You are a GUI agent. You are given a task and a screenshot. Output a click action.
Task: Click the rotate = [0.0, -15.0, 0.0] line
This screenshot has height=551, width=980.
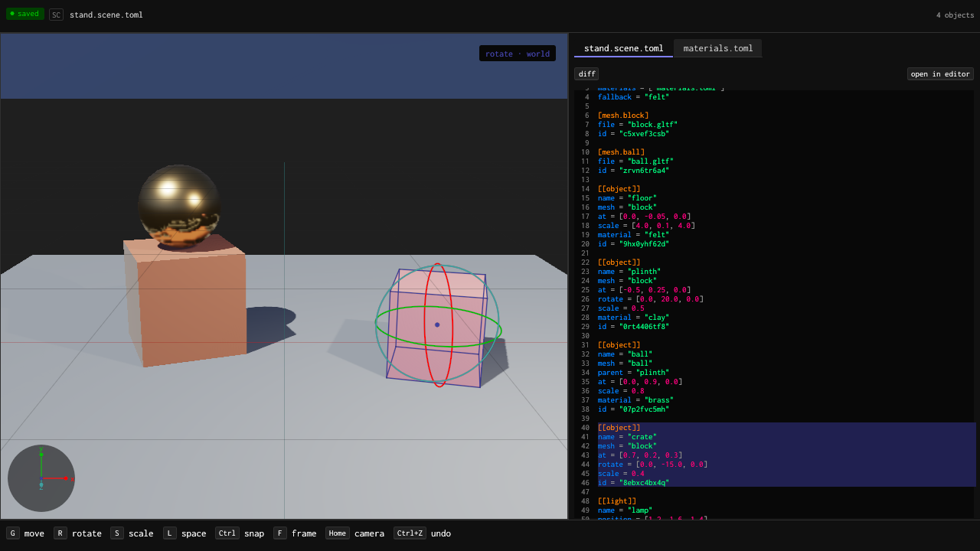pyautogui.click(x=653, y=465)
